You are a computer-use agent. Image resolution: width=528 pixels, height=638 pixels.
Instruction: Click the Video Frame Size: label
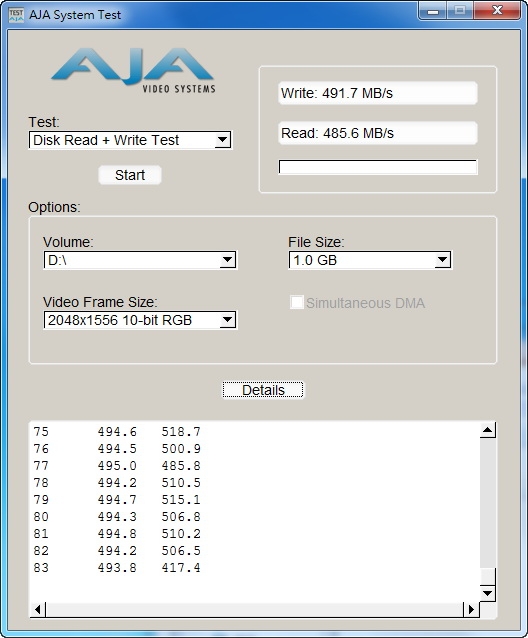[x=100, y=302]
